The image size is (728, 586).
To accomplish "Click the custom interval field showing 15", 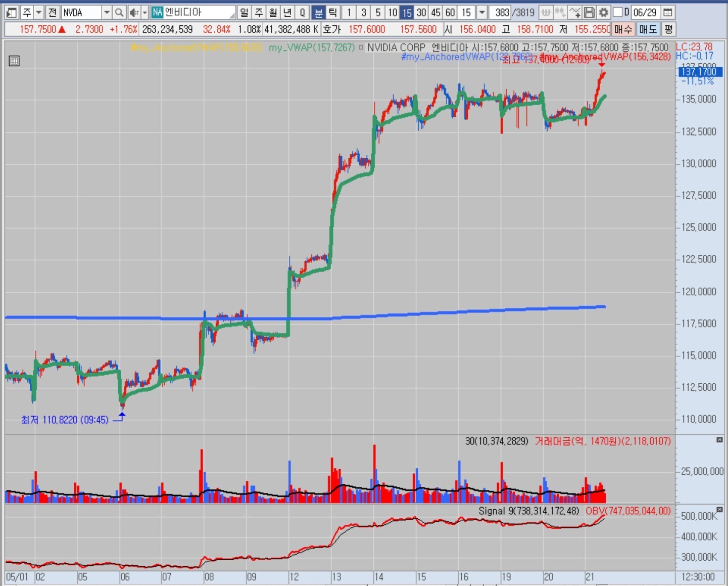I will click(x=467, y=12).
